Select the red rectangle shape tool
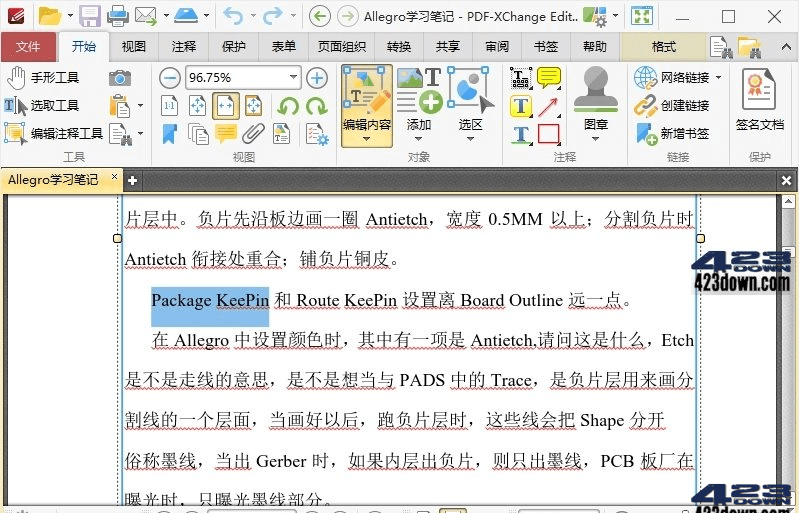The image size is (799, 513). click(549, 134)
